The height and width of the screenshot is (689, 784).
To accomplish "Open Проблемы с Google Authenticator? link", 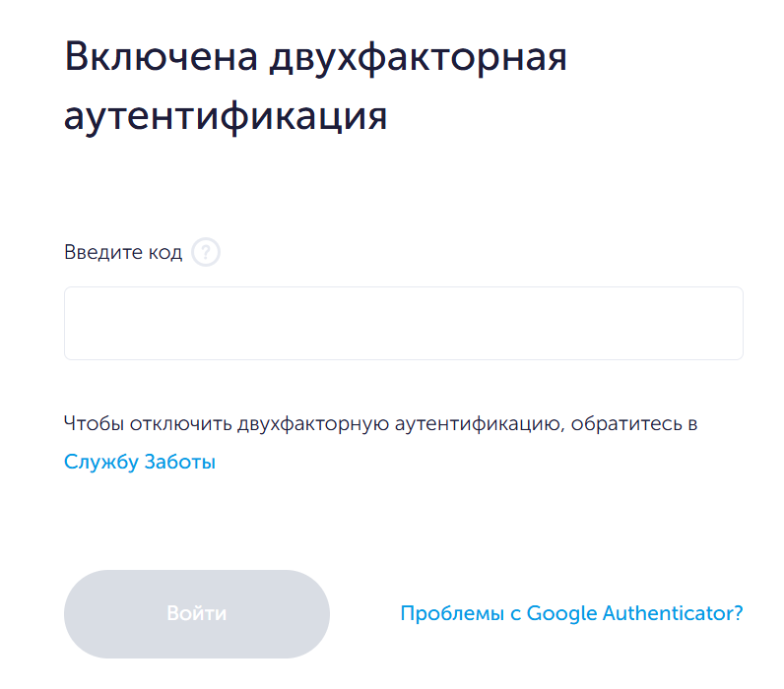I will 571,613.
